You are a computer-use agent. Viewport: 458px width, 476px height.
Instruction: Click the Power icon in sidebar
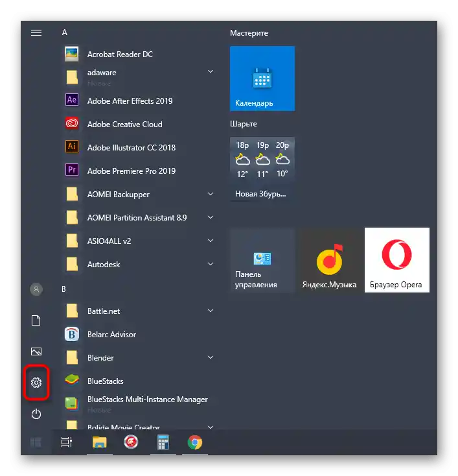[x=36, y=414]
